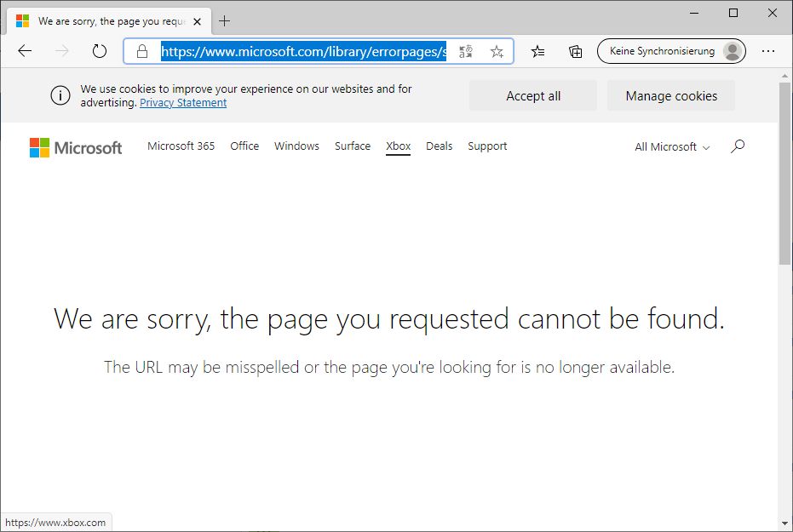Select the Xbox navigation item
793x532 pixels.
(398, 146)
